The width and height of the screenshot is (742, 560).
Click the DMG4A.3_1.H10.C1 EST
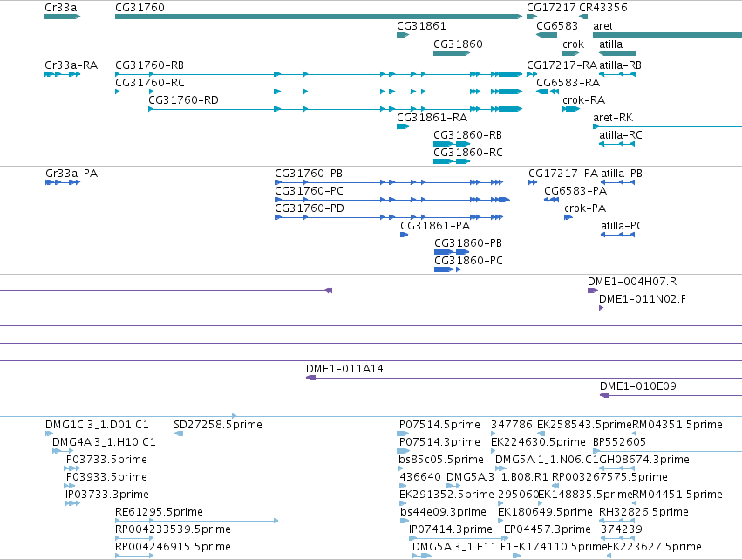pyautogui.click(x=62, y=451)
